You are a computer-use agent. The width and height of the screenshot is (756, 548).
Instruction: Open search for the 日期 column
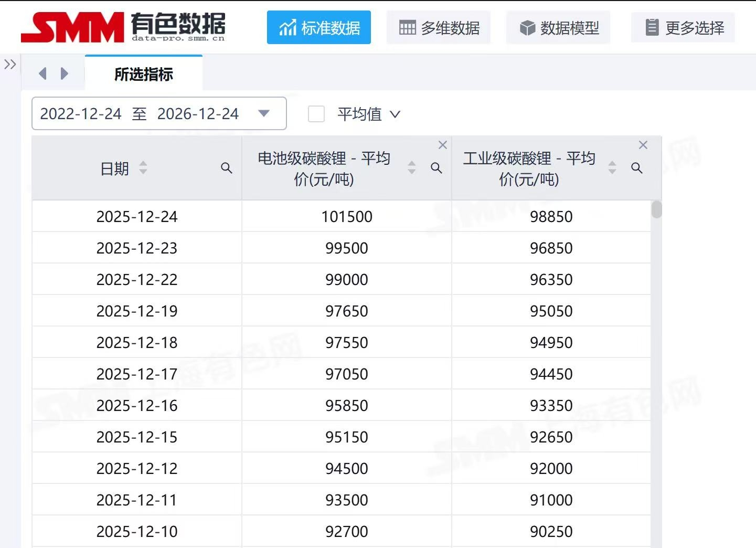pos(227,168)
